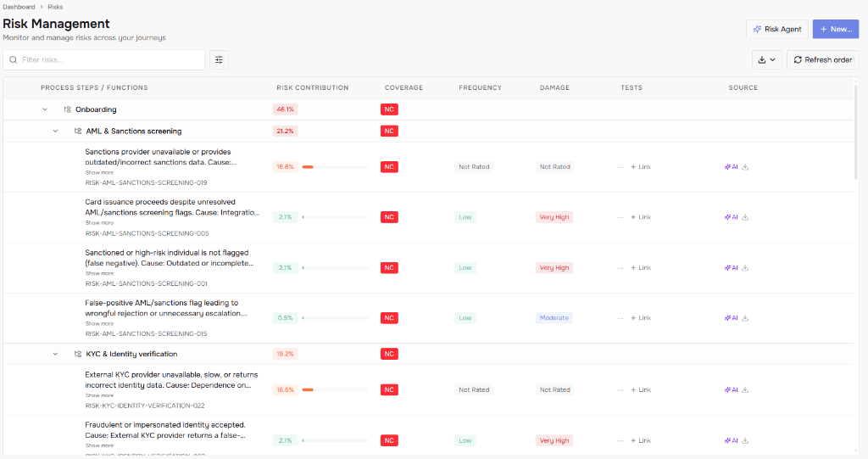868x459 pixels.
Task: Focus the Filter risks search field
Action: pyautogui.click(x=104, y=60)
